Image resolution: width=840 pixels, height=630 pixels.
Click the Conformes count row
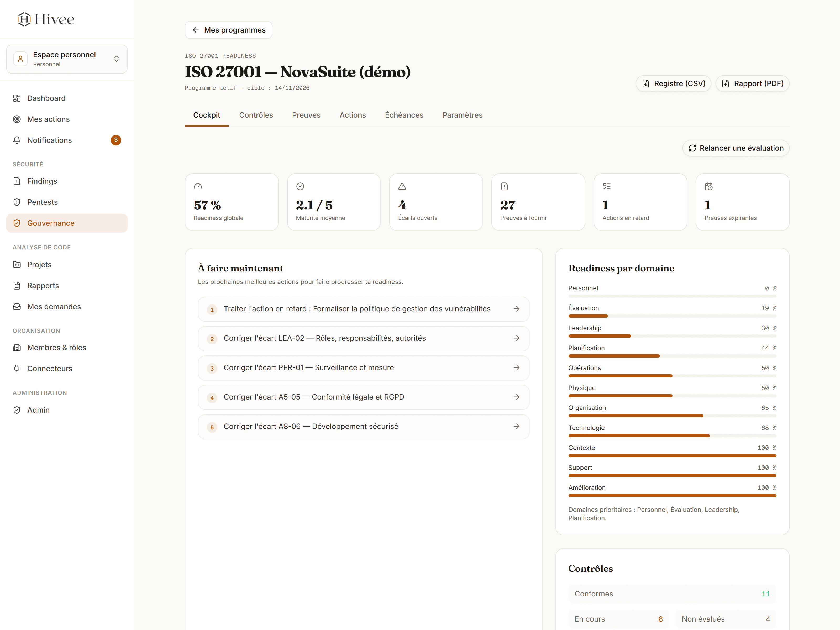click(x=672, y=594)
